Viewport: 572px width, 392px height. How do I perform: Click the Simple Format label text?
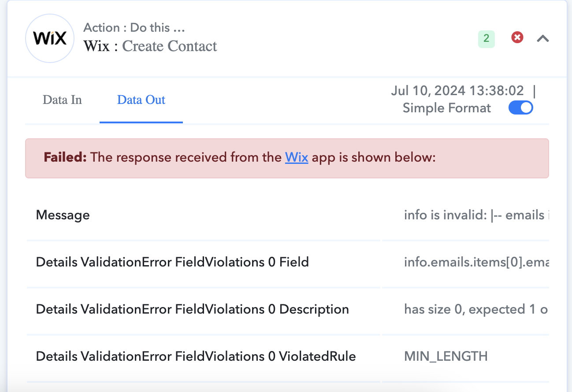(447, 108)
